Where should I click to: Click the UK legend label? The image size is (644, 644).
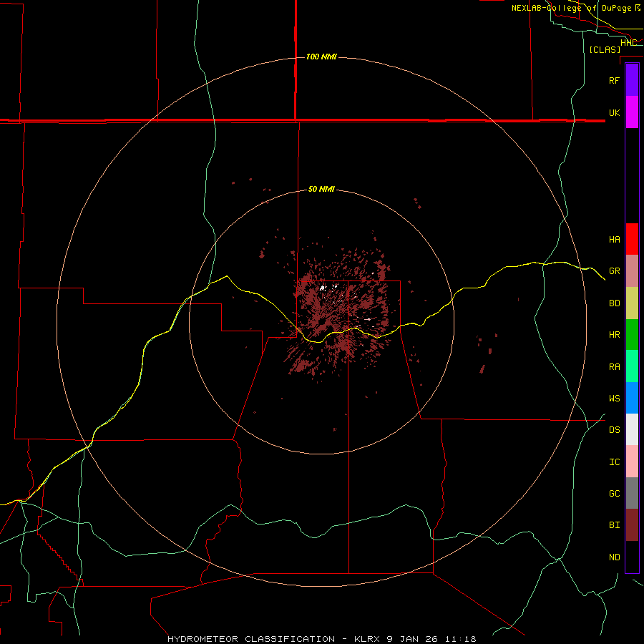(614, 112)
